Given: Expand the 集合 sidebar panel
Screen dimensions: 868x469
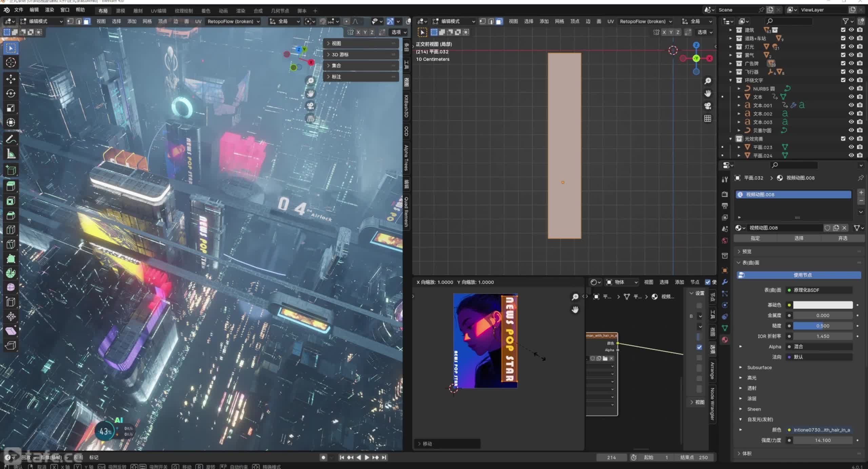Looking at the screenshot, I should click(361, 65).
